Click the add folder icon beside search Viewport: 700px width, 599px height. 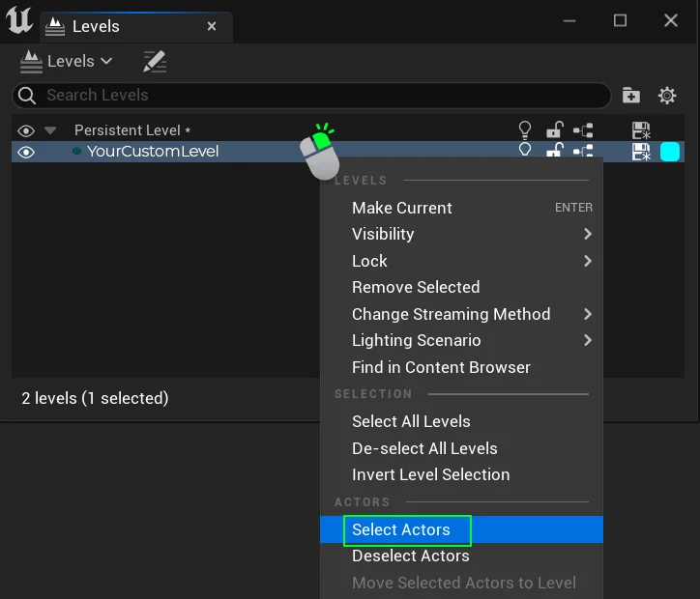point(631,95)
